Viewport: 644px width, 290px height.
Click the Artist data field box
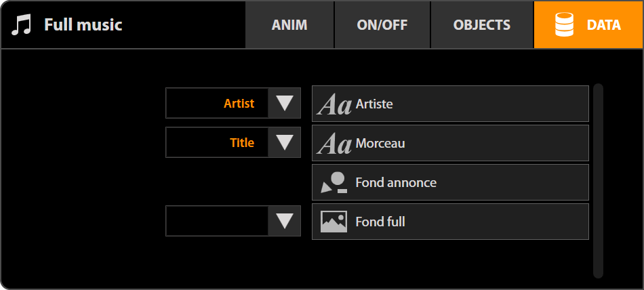[x=217, y=104]
